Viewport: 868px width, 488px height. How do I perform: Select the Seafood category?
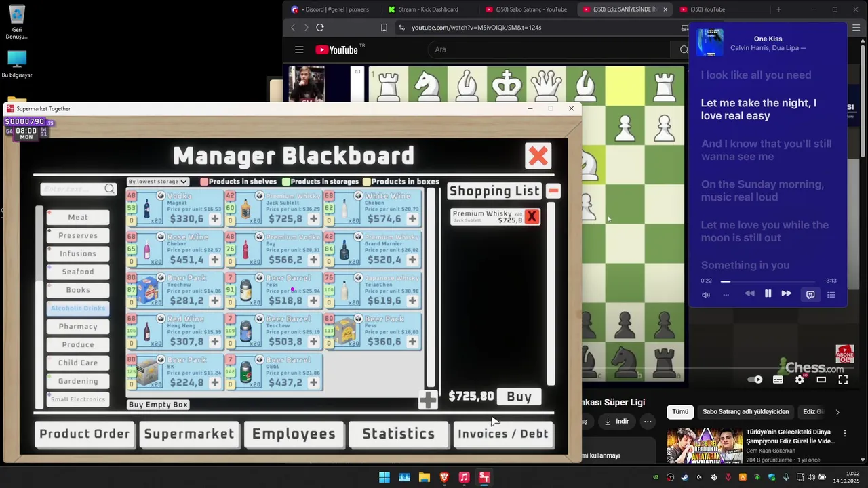[x=78, y=272]
